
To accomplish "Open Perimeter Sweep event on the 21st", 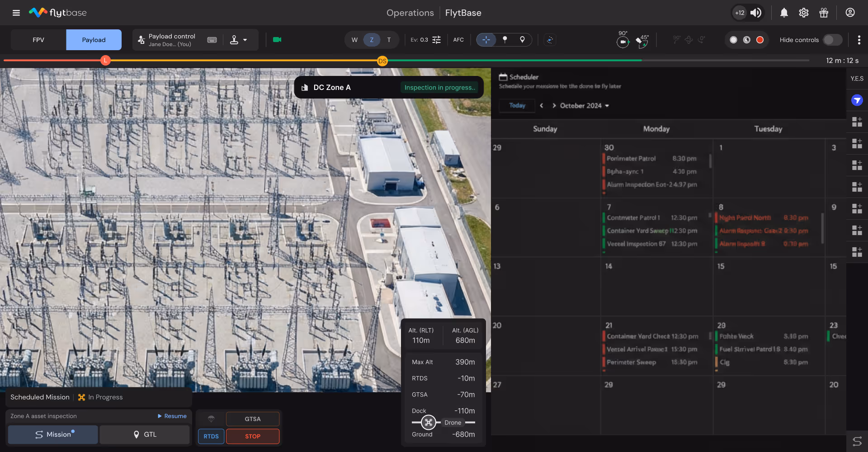I will (651, 362).
